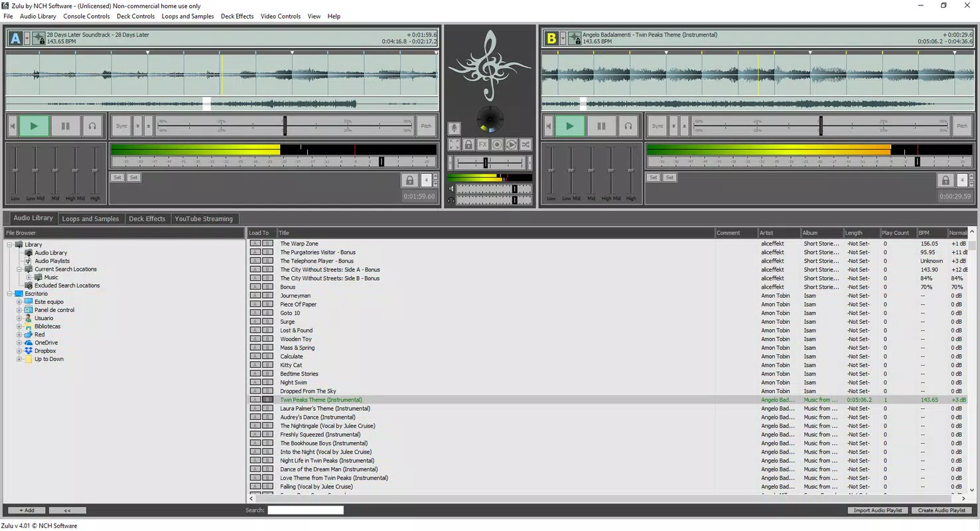Switch to the YouTube Streaming tab
This screenshot has width=980, height=531.
[204, 218]
